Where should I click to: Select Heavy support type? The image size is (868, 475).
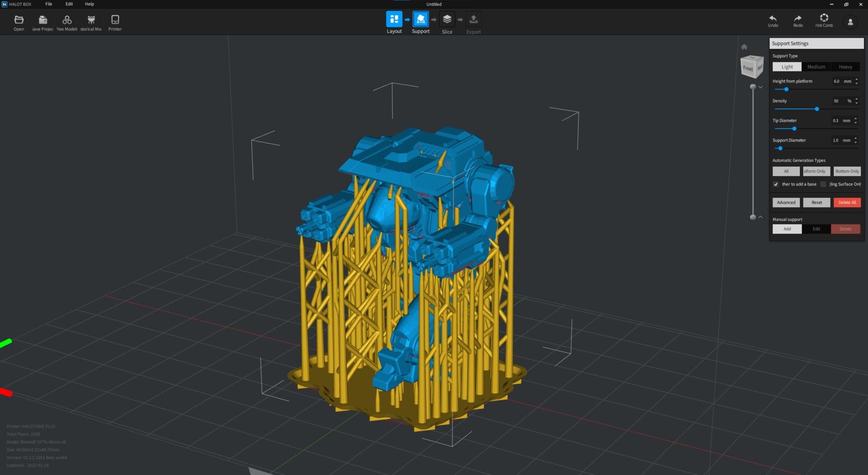click(x=845, y=67)
